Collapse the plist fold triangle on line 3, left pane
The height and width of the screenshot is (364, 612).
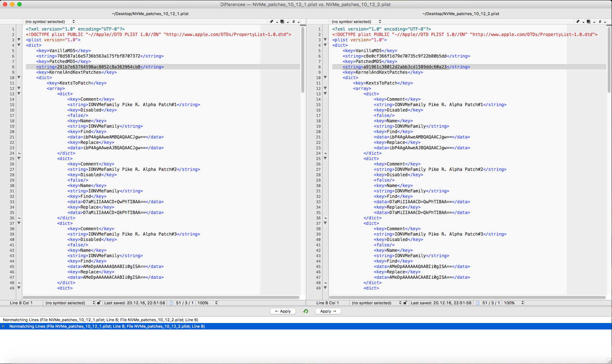[19, 40]
